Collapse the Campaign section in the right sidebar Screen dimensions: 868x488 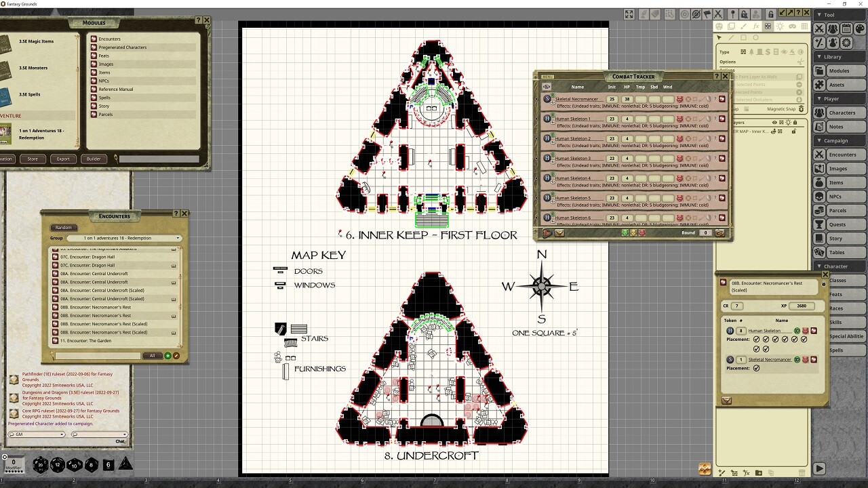(x=819, y=141)
